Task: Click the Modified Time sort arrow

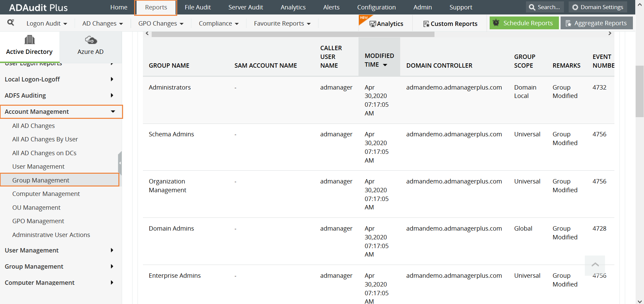Action: click(x=385, y=65)
